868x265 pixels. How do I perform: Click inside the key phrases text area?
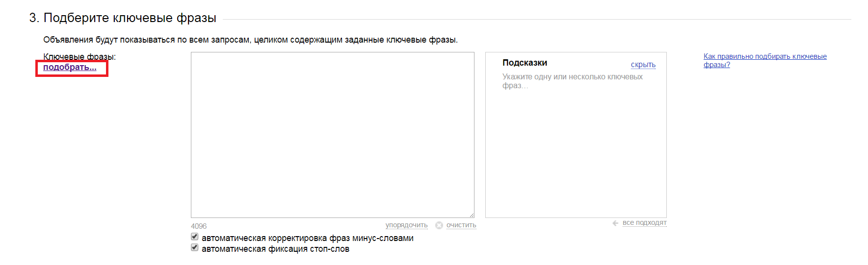coord(332,135)
